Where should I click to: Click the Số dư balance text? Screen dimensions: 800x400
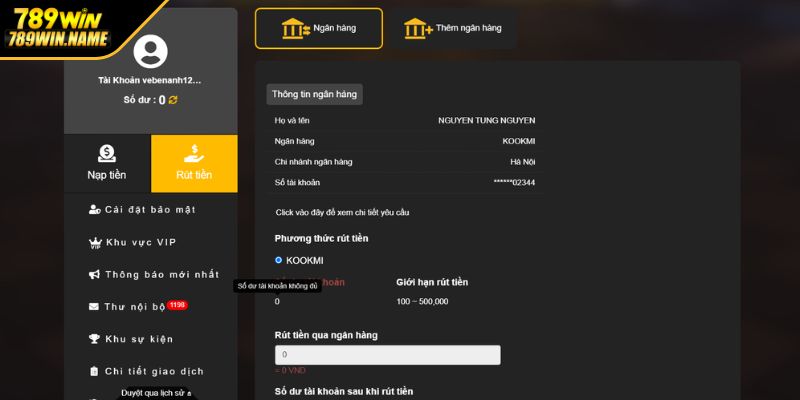pos(144,100)
